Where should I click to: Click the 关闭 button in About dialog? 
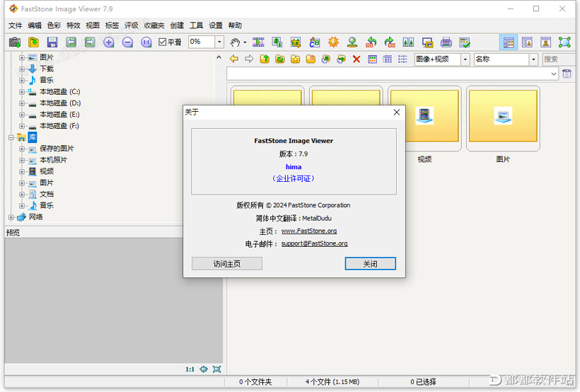(370, 263)
